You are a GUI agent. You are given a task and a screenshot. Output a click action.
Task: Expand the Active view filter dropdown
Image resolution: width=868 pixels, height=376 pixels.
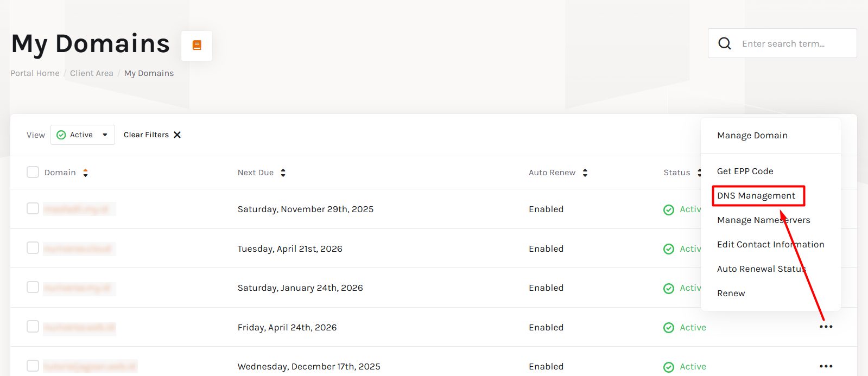tap(83, 135)
